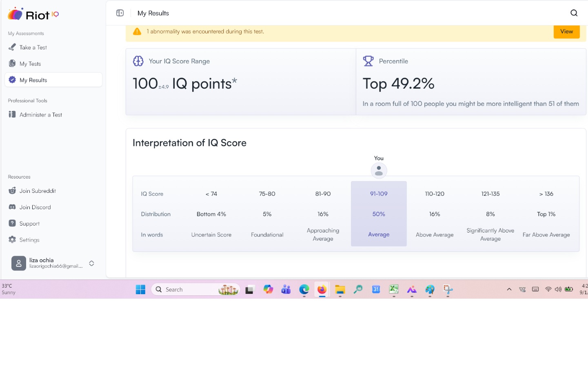Screen dimensions: 588x371
Task: Click the warning triangle in abnormality banner
Action: pyautogui.click(x=137, y=31)
